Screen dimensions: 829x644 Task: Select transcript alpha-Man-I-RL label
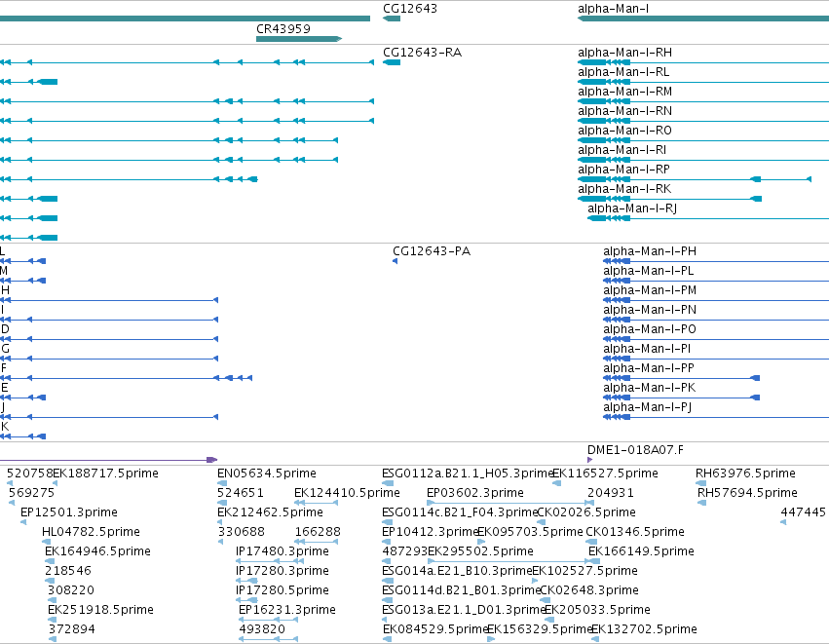pos(623,72)
